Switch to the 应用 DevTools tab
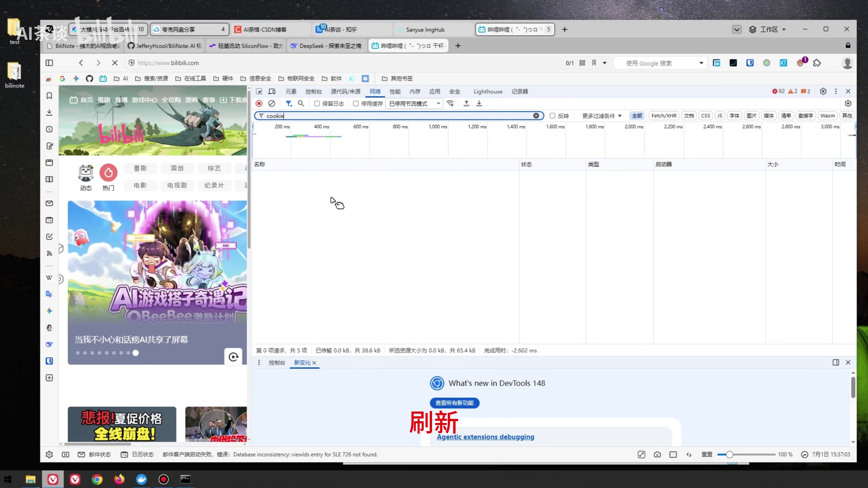This screenshot has height=488, width=868. pyautogui.click(x=435, y=91)
